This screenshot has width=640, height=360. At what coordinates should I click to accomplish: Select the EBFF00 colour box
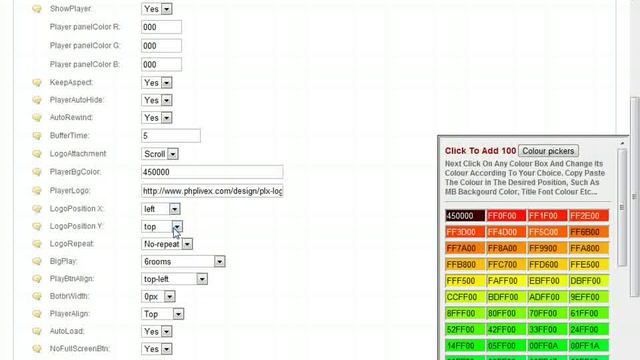547,281
